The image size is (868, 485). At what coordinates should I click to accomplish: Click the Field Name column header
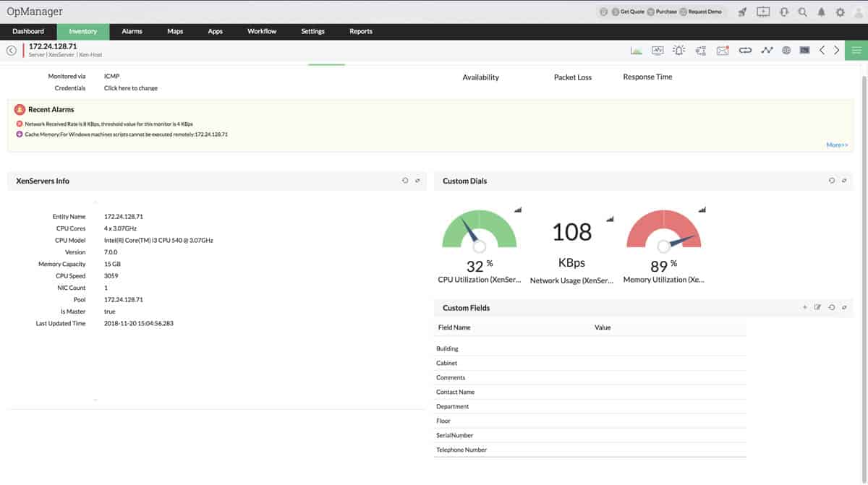click(x=454, y=327)
